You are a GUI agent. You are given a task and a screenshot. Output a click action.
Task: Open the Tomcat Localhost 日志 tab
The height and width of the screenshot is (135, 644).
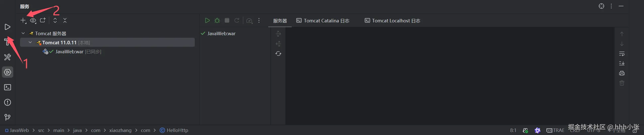click(x=392, y=21)
